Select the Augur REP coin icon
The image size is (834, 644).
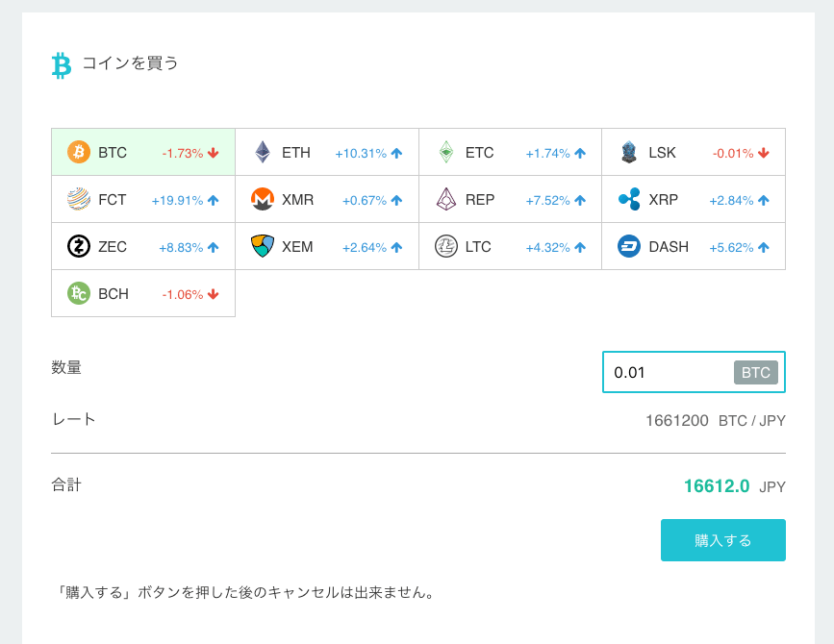click(445, 200)
